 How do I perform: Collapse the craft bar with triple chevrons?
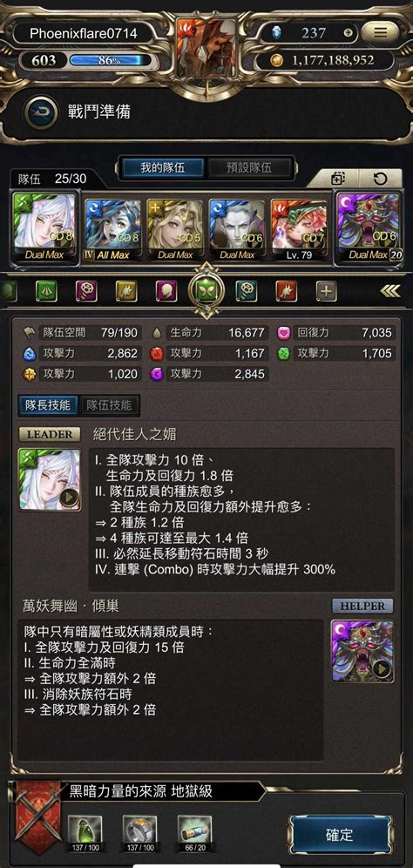tap(390, 291)
